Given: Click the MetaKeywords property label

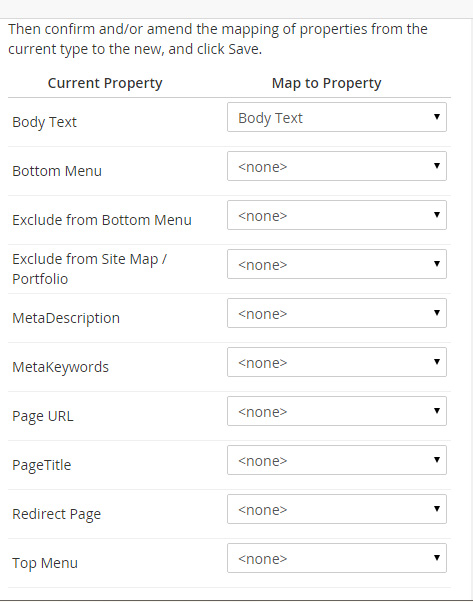Looking at the screenshot, I should click(60, 367).
